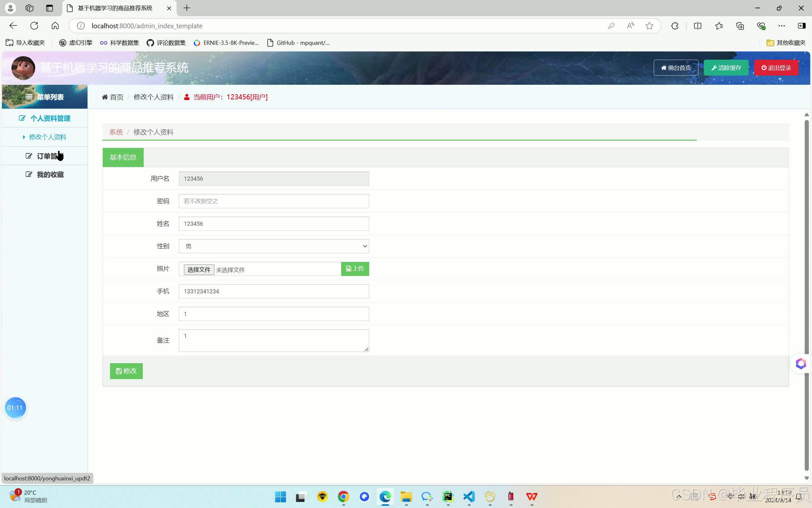Click the green 上传 button
The height and width of the screenshot is (508, 812).
point(355,269)
